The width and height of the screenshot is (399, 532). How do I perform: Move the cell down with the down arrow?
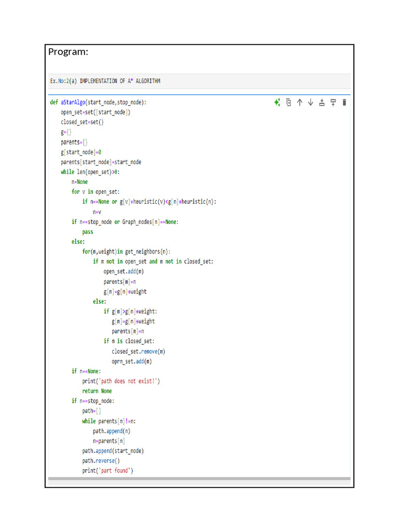(x=311, y=102)
